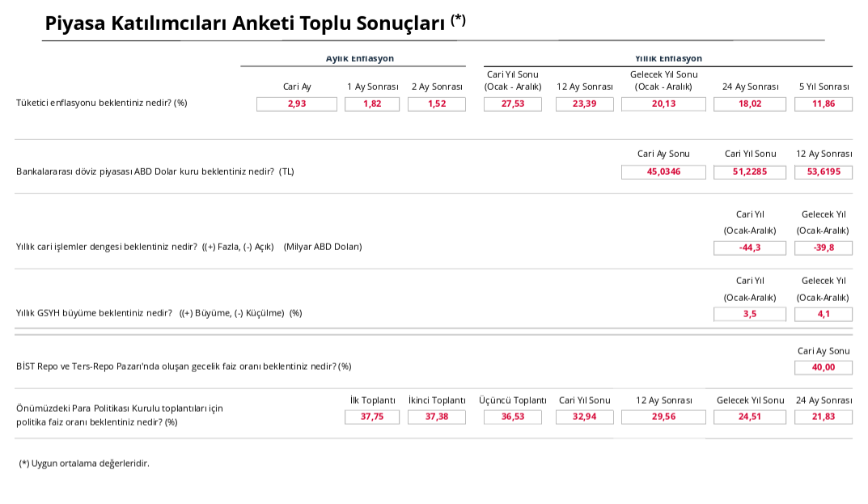This screenshot has height=504, width=868.
Task: Click the Cari Ay Sonu dollar rate 45,0346
Action: pos(663,172)
